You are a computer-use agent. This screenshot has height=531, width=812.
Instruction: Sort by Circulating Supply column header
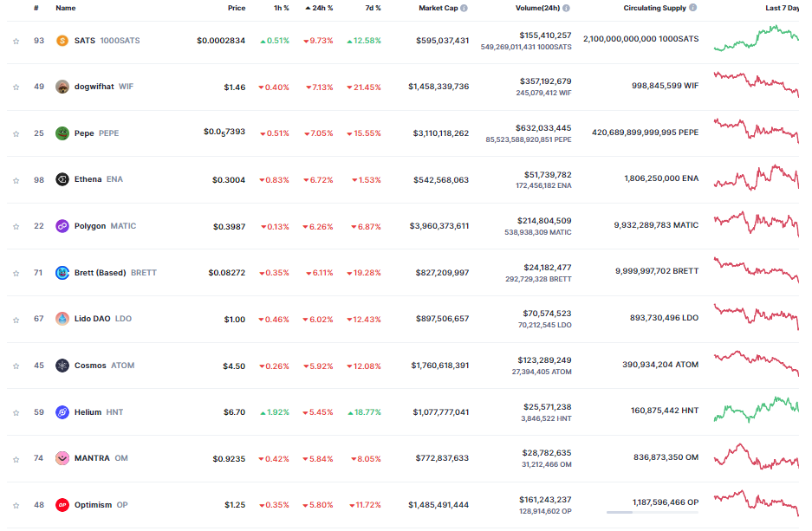tap(654, 8)
